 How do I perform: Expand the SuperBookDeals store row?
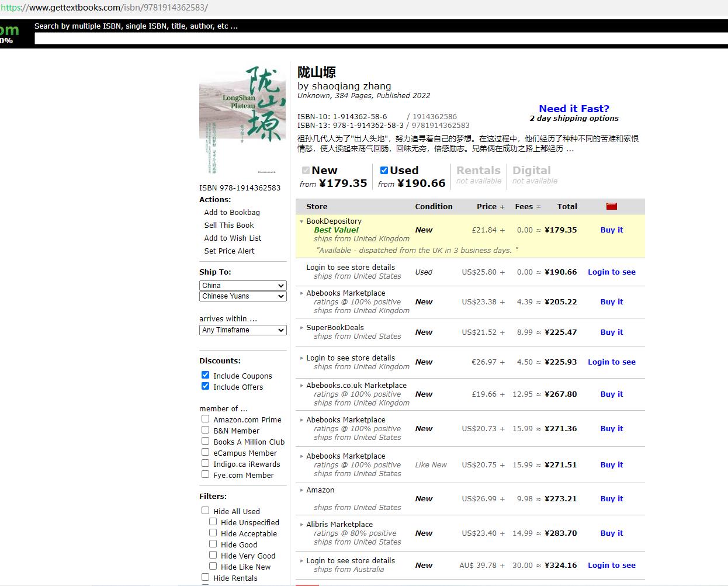[x=301, y=328]
